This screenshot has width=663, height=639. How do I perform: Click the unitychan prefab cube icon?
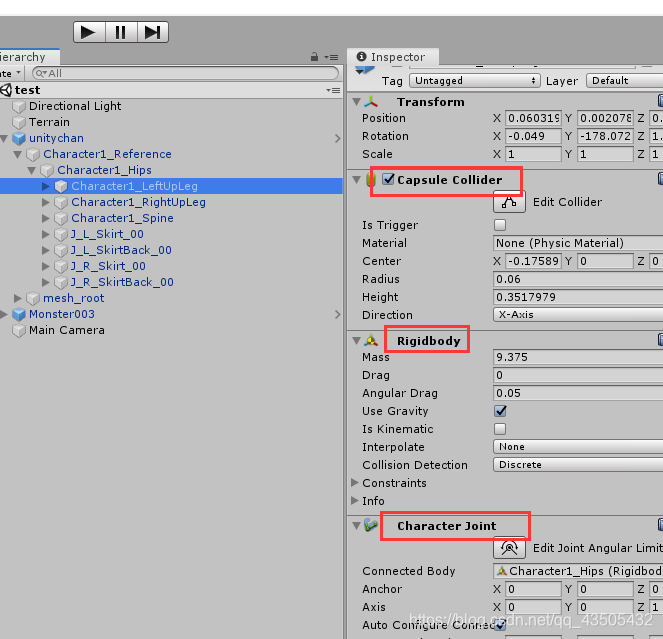[19, 138]
